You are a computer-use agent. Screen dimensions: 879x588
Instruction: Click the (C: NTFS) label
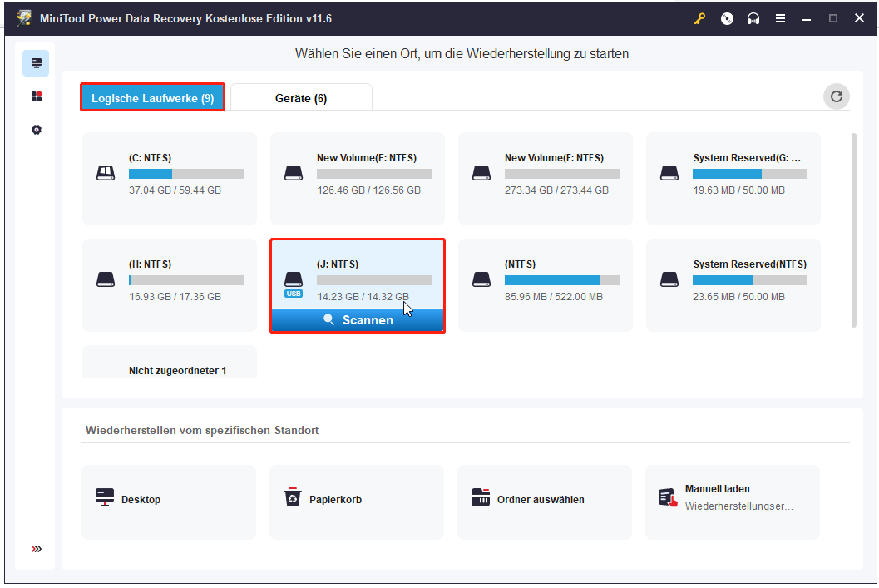151,157
